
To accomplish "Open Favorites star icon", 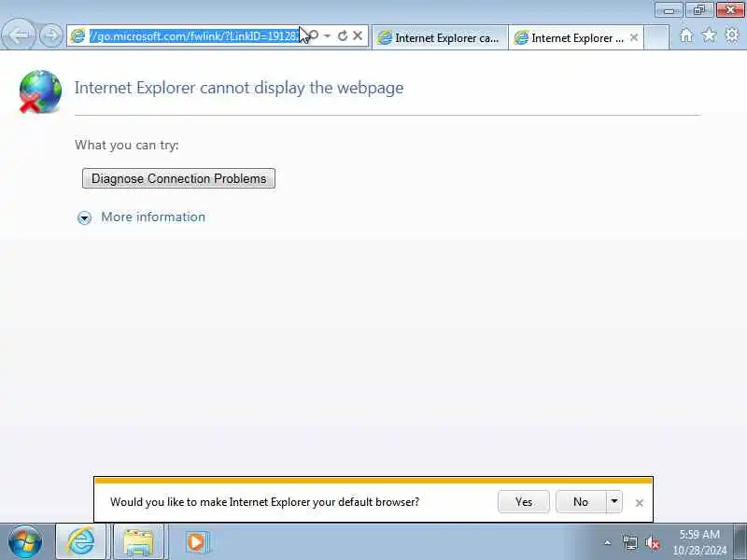I will tap(709, 35).
